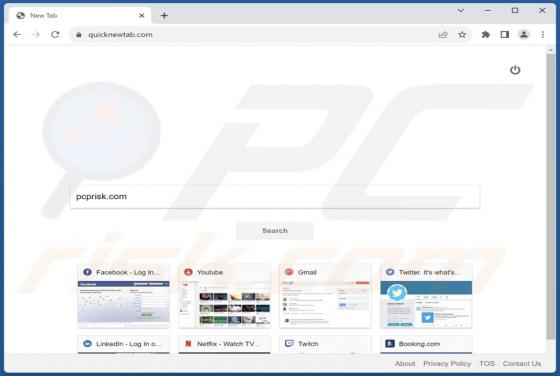This screenshot has width=560, height=376.
Task: Click the Youtube page preview thumbnail
Action: [225, 304]
